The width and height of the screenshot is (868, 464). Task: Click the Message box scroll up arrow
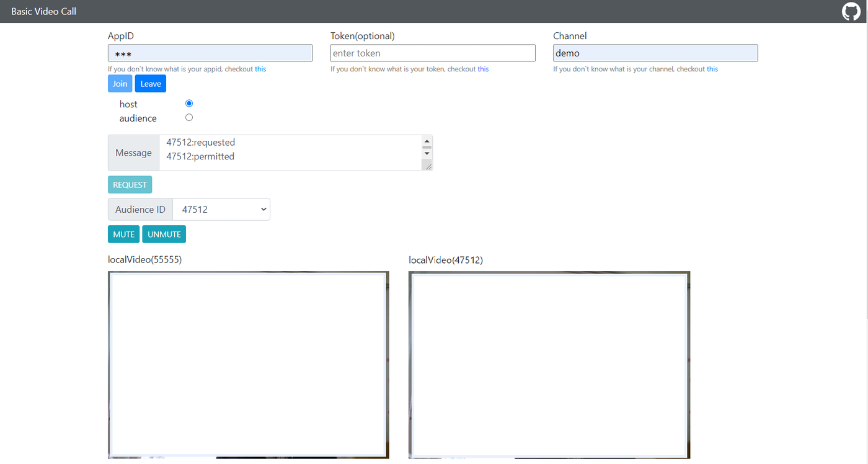click(427, 141)
